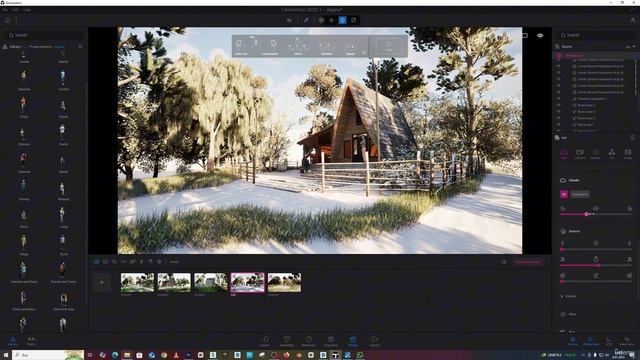Screen dimensions: 640x360
Task: Open the Media panel in the bottom dock
Action: (353, 341)
